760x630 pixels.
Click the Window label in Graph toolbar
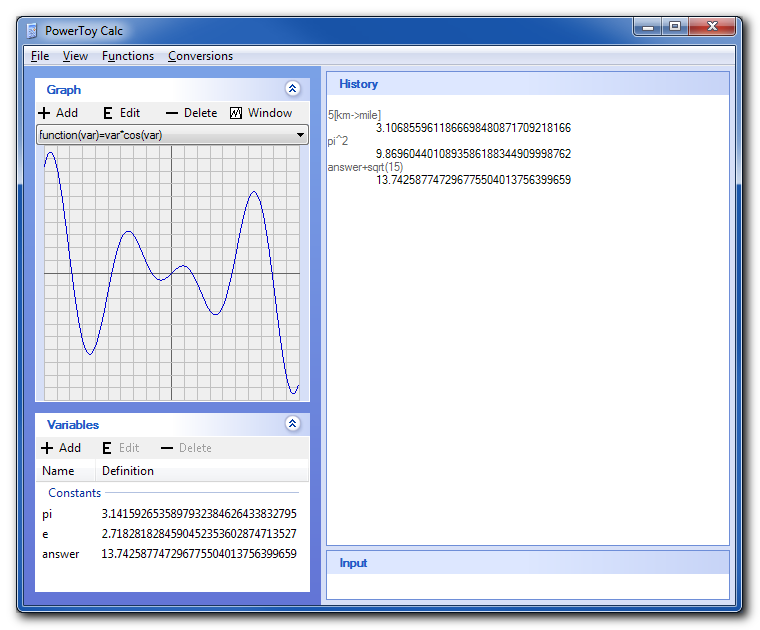point(270,113)
